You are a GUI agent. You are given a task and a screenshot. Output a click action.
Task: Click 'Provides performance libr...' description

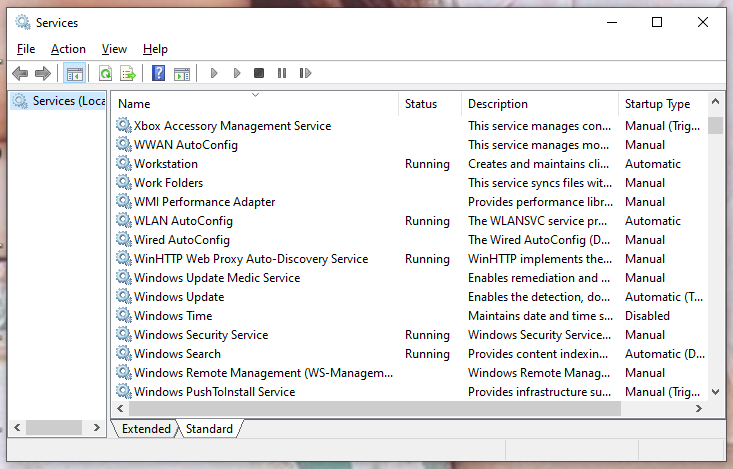click(x=540, y=202)
